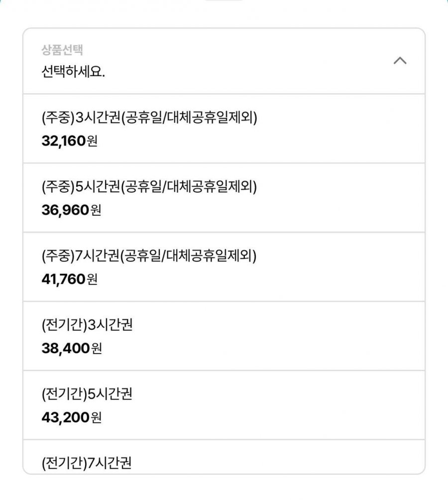Select the (주중)3시간권 option
The image size is (448, 500).
pyautogui.click(x=224, y=128)
